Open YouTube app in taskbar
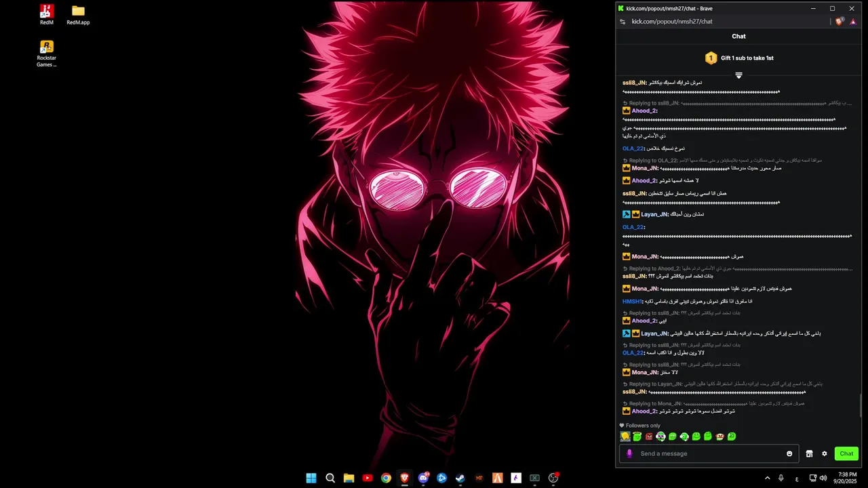868x488 pixels. [x=368, y=478]
